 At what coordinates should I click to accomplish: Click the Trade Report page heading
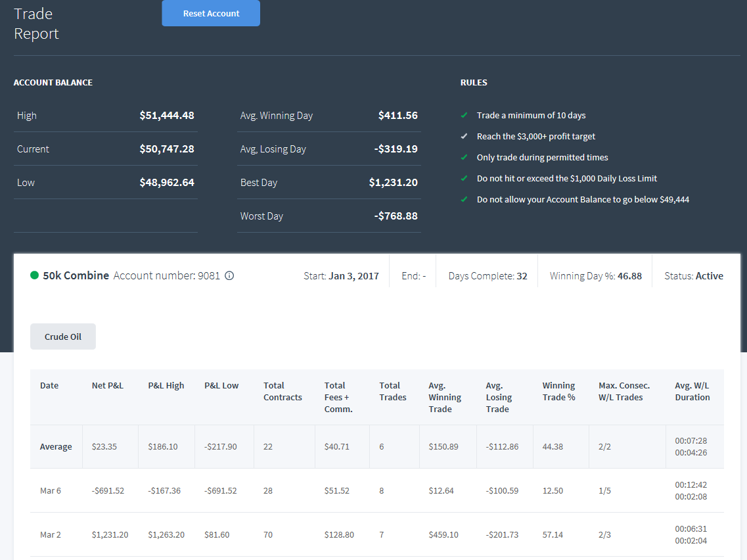point(36,24)
